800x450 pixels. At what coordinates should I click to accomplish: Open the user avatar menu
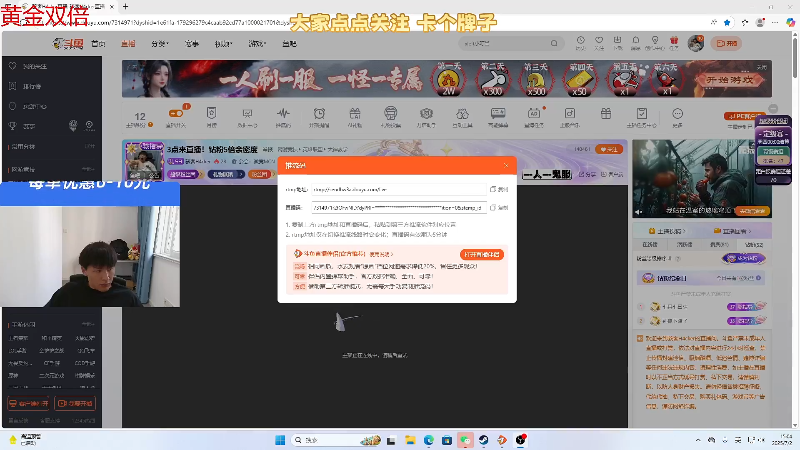pos(696,43)
